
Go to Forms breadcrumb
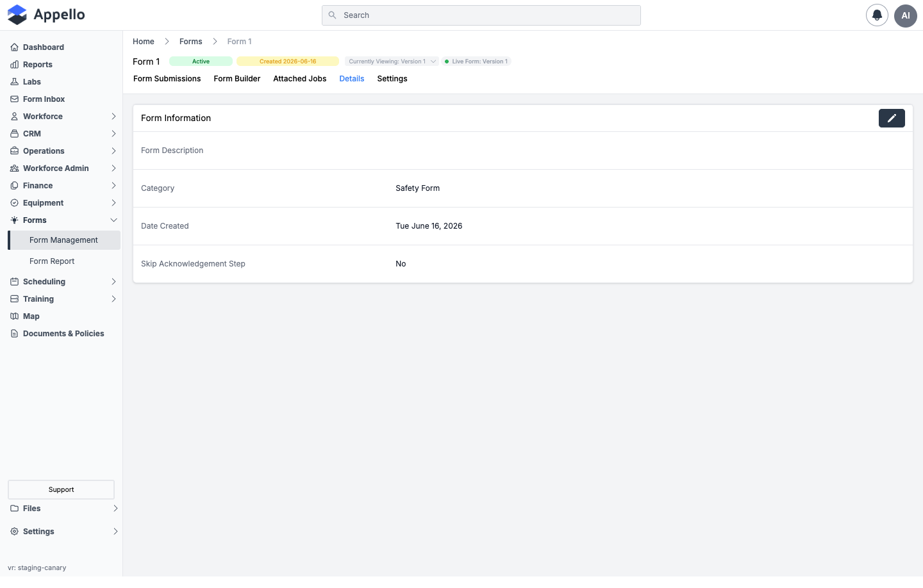point(191,42)
